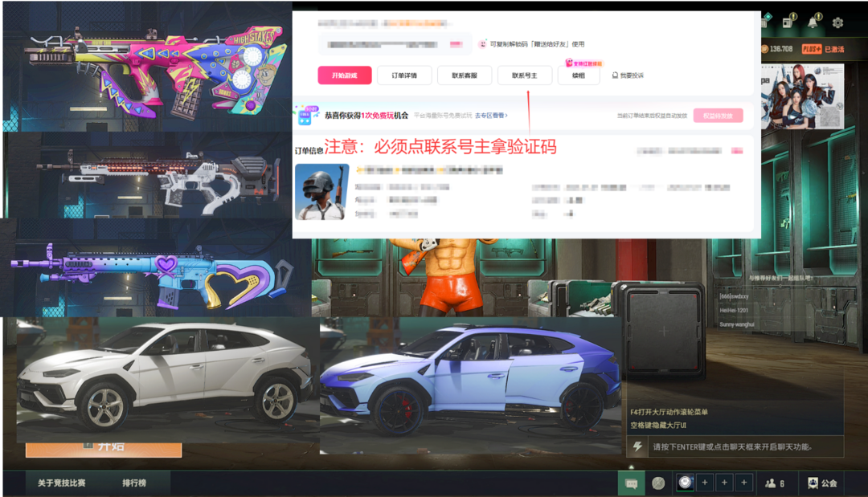The width and height of the screenshot is (868, 497).
Task: Open the news page icon beside the bell
Action: tap(788, 22)
